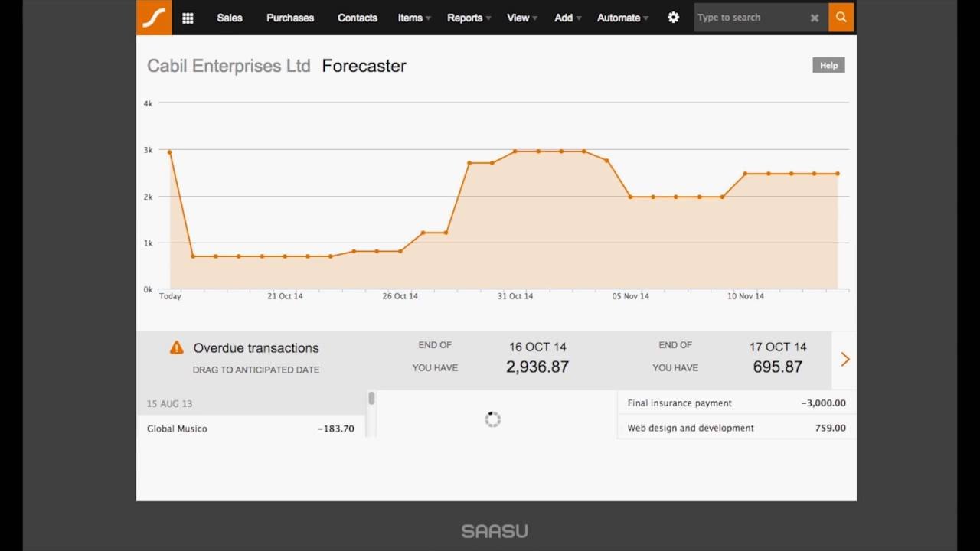Select the Final insurance payment row
Image resolution: width=980 pixels, height=551 pixels.
click(x=737, y=403)
